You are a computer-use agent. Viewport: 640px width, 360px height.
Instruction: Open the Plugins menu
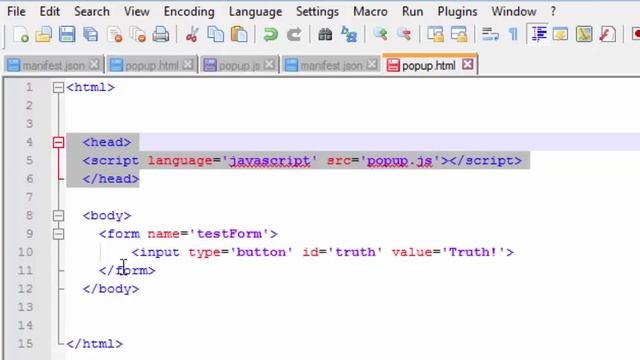pyautogui.click(x=457, y=11)
